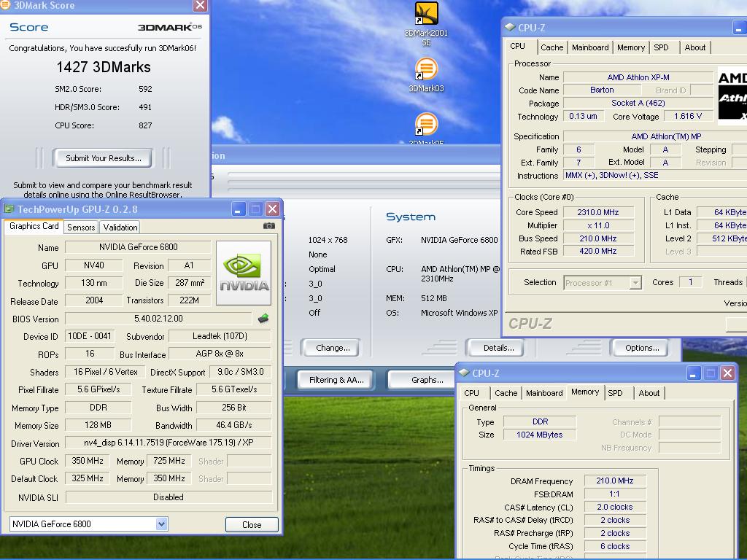Switch to GPU-Z Sensors tab
The image size is (747, 560).
click(x=81, y=227)
